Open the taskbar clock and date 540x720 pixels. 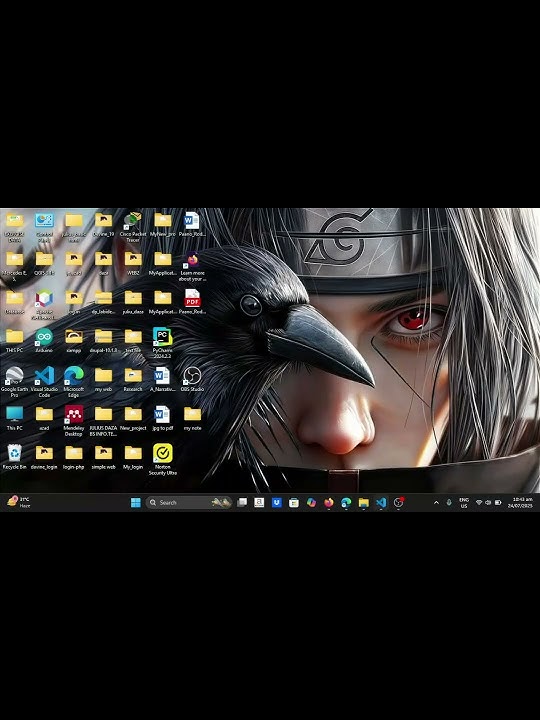pos(520,502)
